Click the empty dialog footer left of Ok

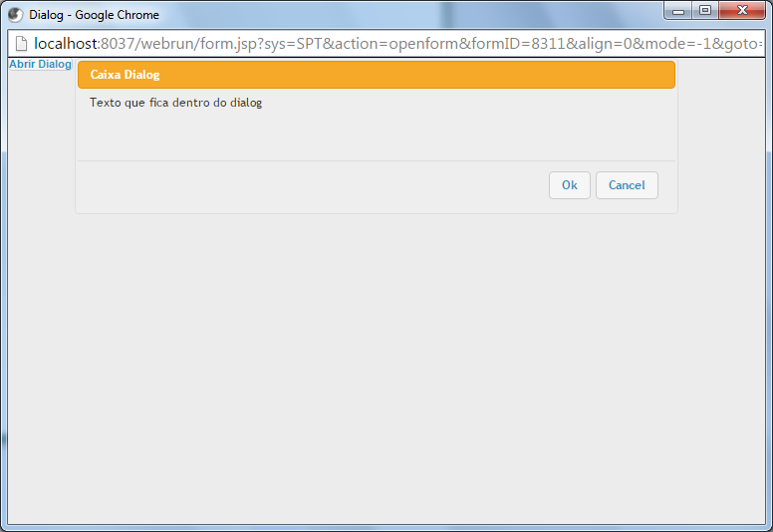pyautogui.click(x=299, y=186)
